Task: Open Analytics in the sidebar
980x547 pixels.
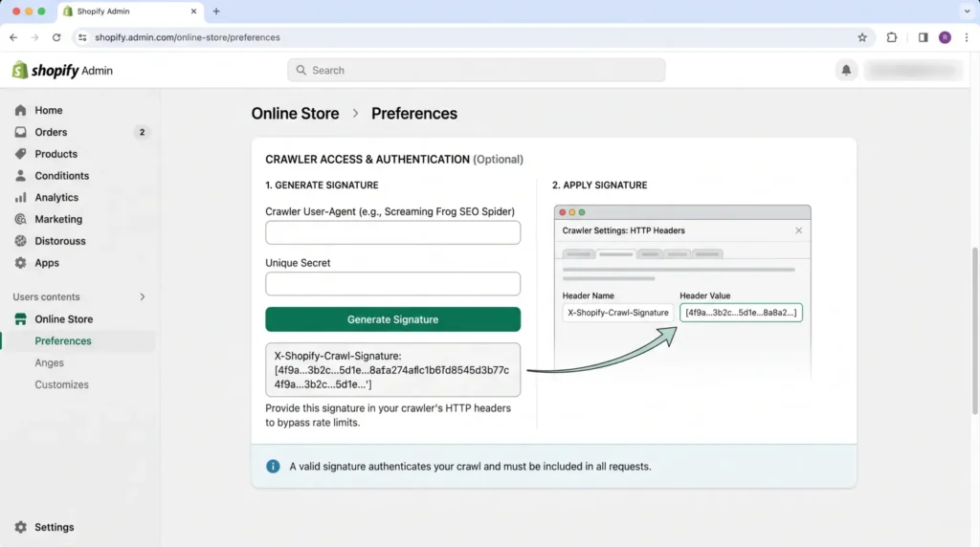Action: (x=56, y=197)
